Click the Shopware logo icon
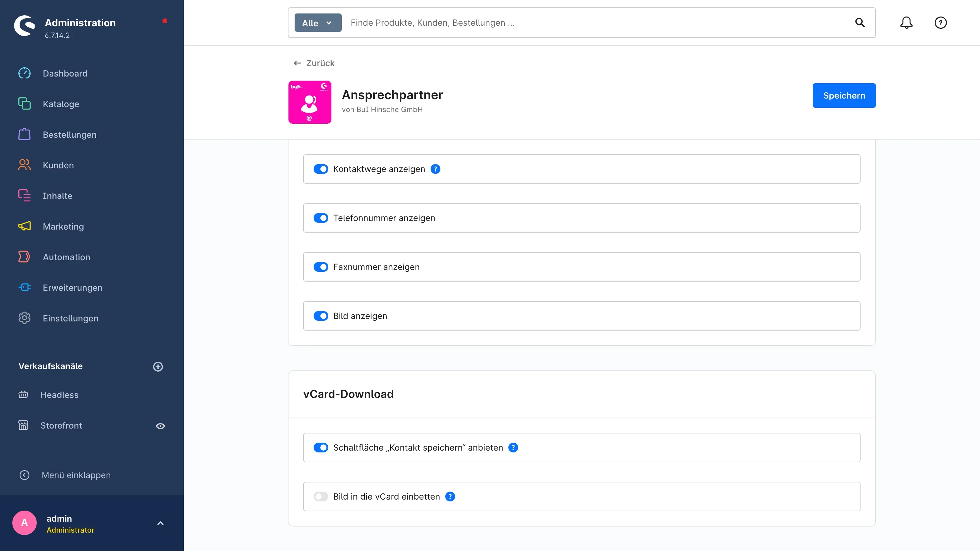 tap(24, 26)
